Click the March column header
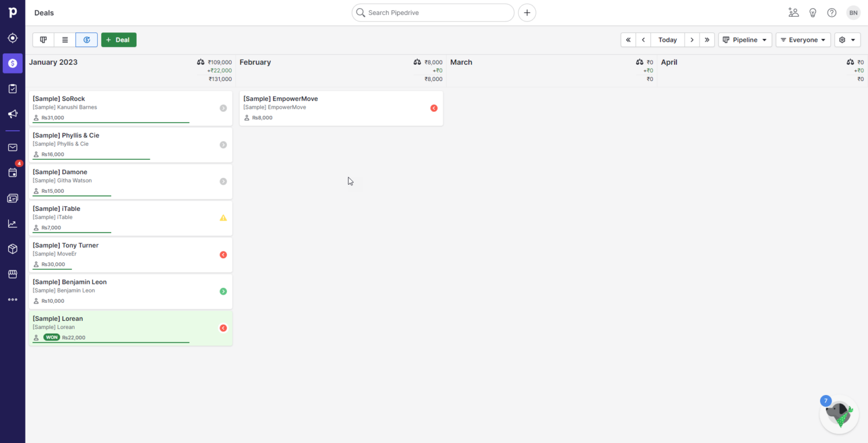 pos(461,62)
